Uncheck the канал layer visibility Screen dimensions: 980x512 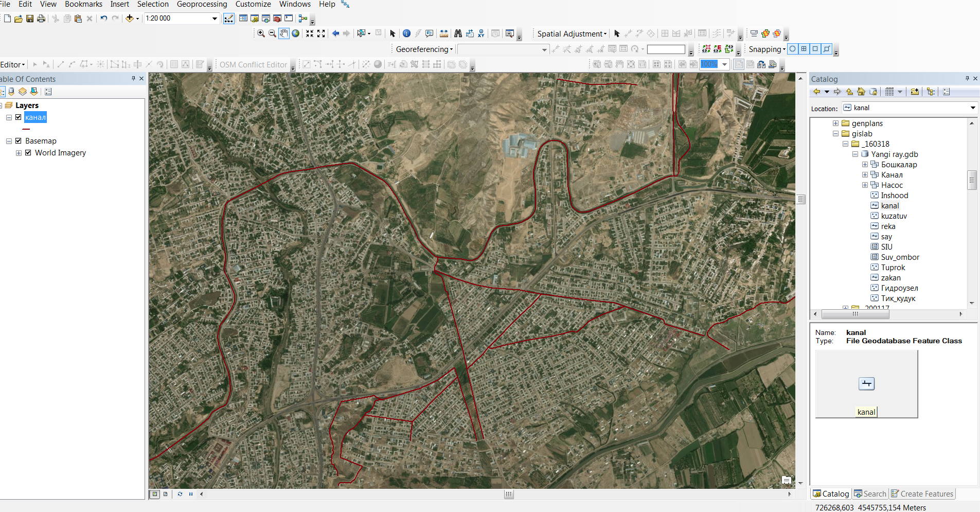pyautogui.click(x=19, y=117)
